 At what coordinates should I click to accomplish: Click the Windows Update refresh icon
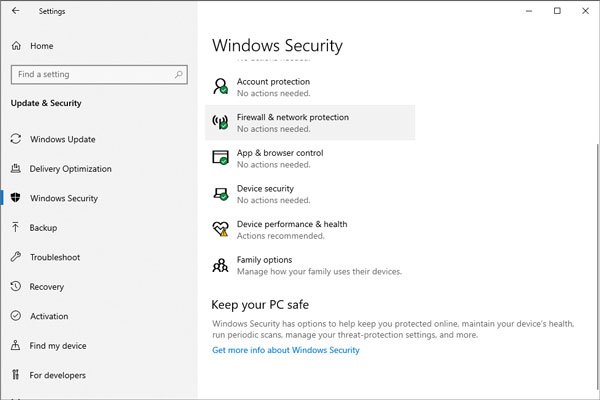point(16,139)
